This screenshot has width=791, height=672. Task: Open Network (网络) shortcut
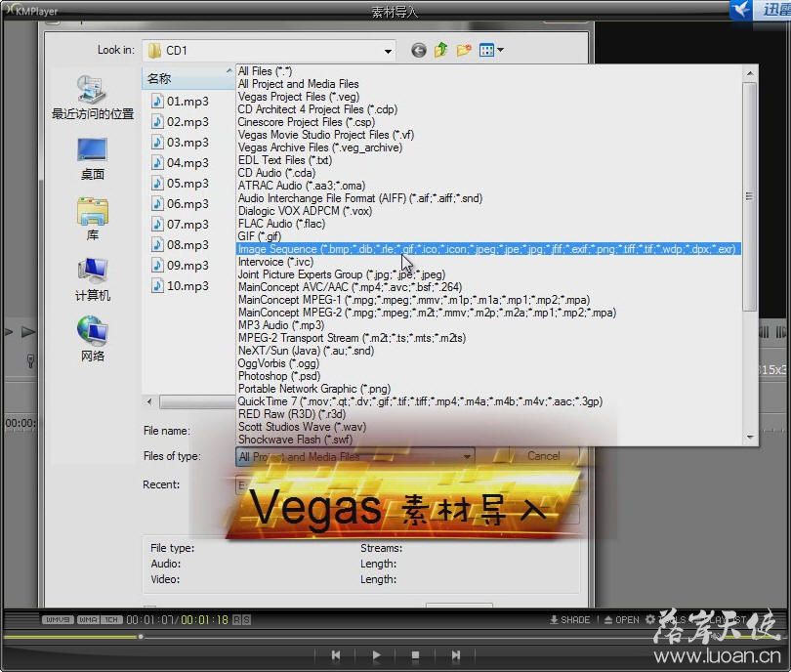coord(93,340)
